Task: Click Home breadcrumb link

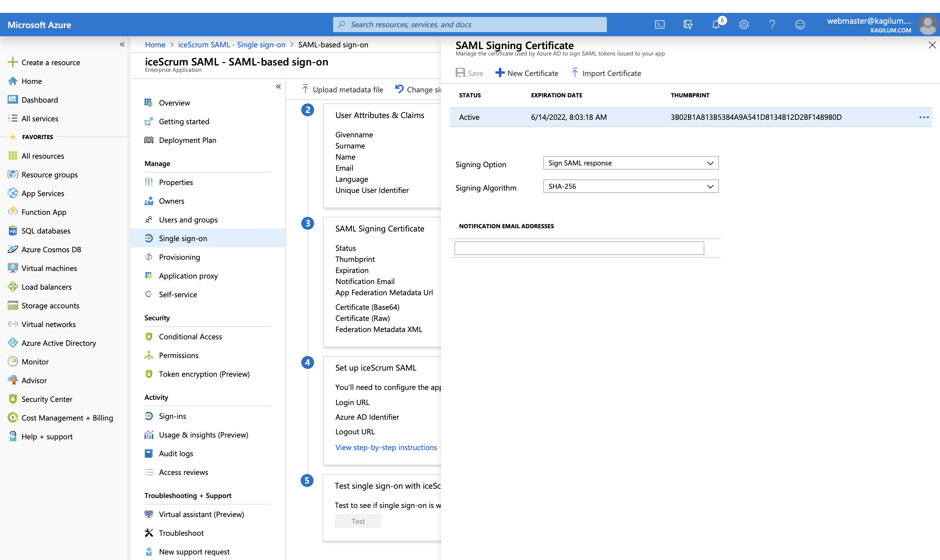Action: click(x=155, y=44)
